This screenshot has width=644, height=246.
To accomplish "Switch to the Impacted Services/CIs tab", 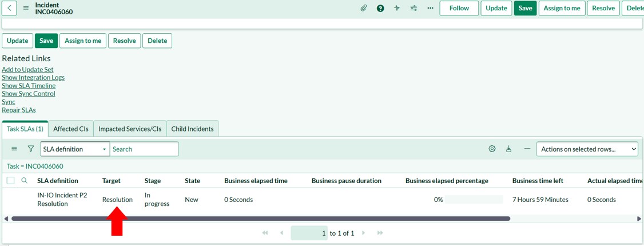I will (130, 129).
